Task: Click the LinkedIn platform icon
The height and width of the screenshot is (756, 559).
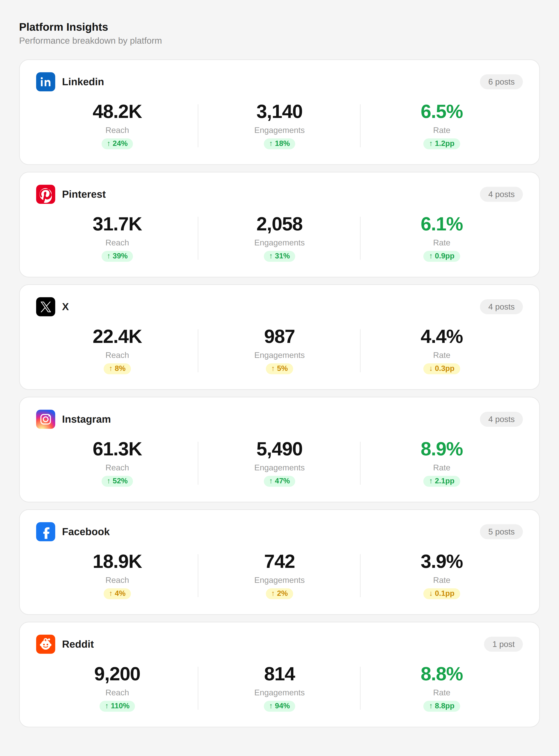Action: click(x=45, y=82)
